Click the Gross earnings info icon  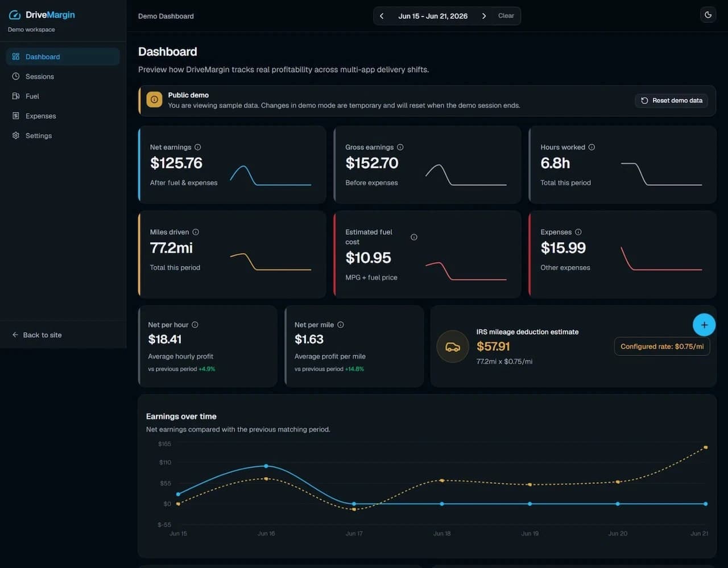pyautogui.click(x=400, y=147)
